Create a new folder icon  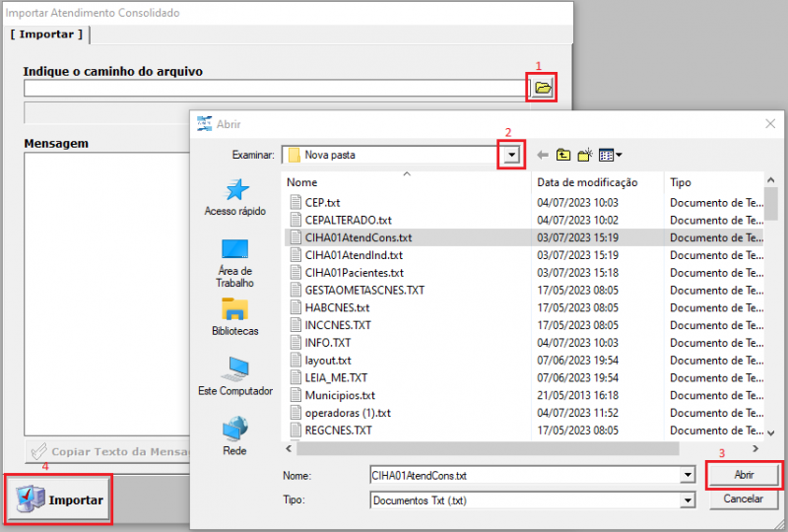pos(585,155)
